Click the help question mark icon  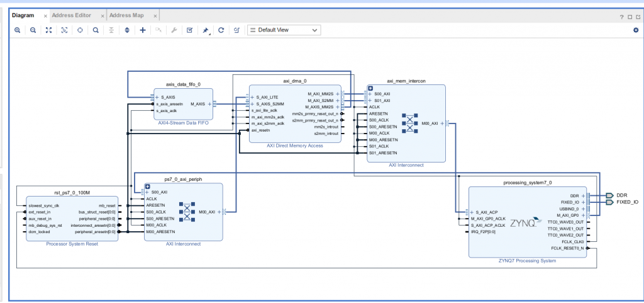tap(622, 17)
